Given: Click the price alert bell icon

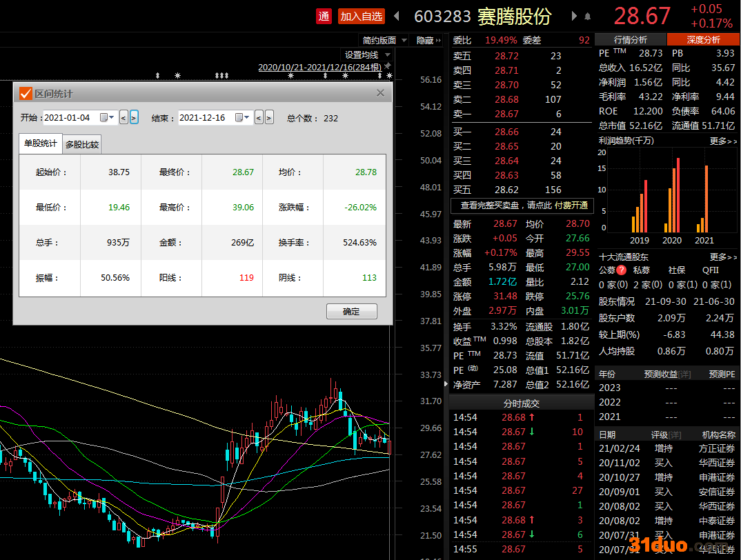Looking at the screenshot, I should point(588,16).
